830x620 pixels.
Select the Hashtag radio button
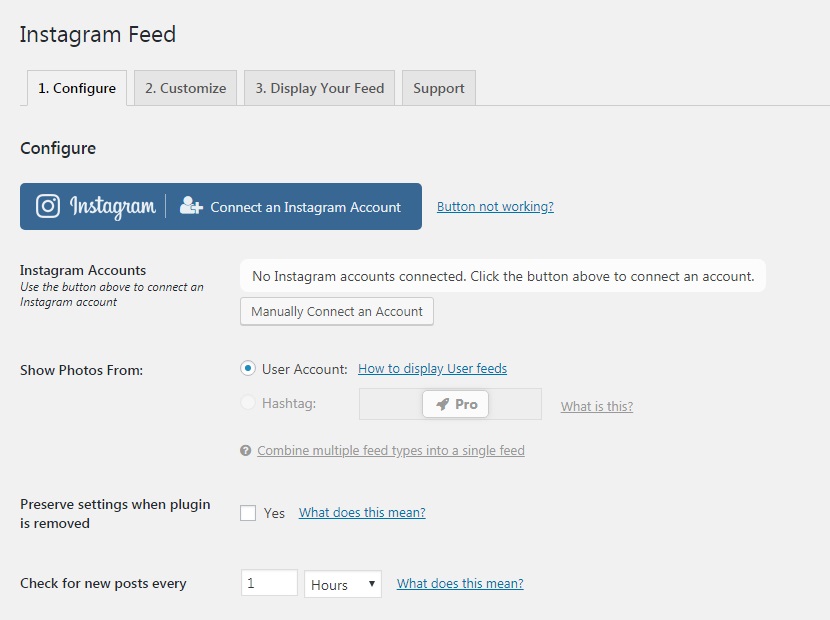point(248,404)
